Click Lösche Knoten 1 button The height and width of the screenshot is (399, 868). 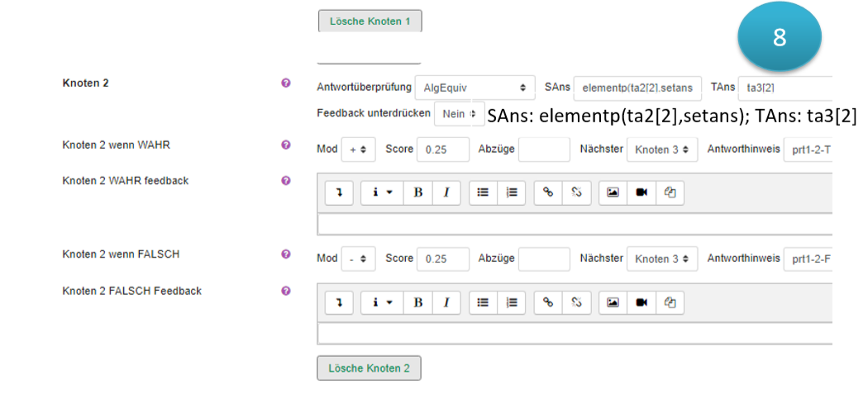[370, 21]
